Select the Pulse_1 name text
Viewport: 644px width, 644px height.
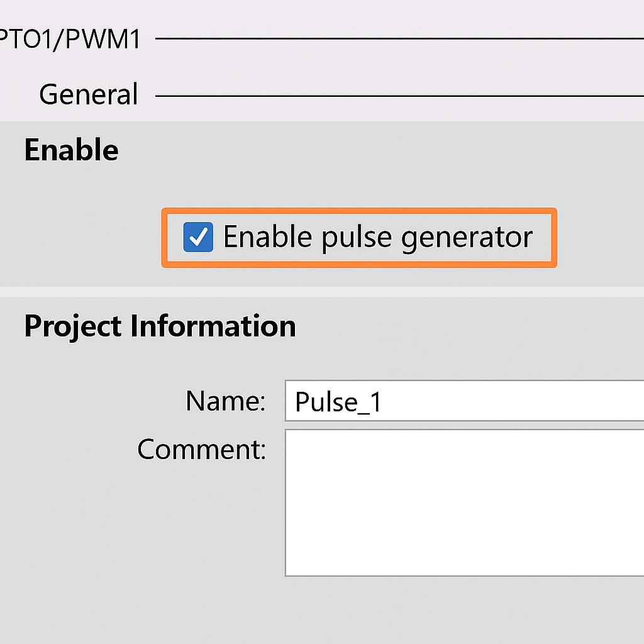coord(337,402)
